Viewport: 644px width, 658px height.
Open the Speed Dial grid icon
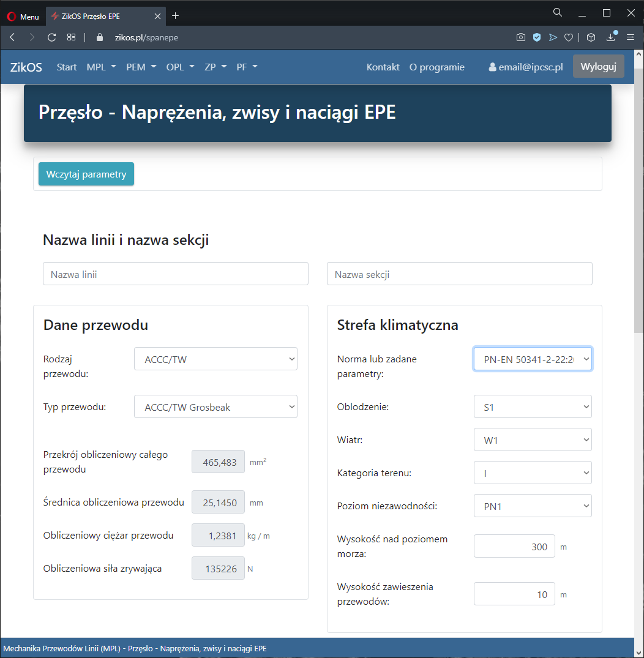72,37
